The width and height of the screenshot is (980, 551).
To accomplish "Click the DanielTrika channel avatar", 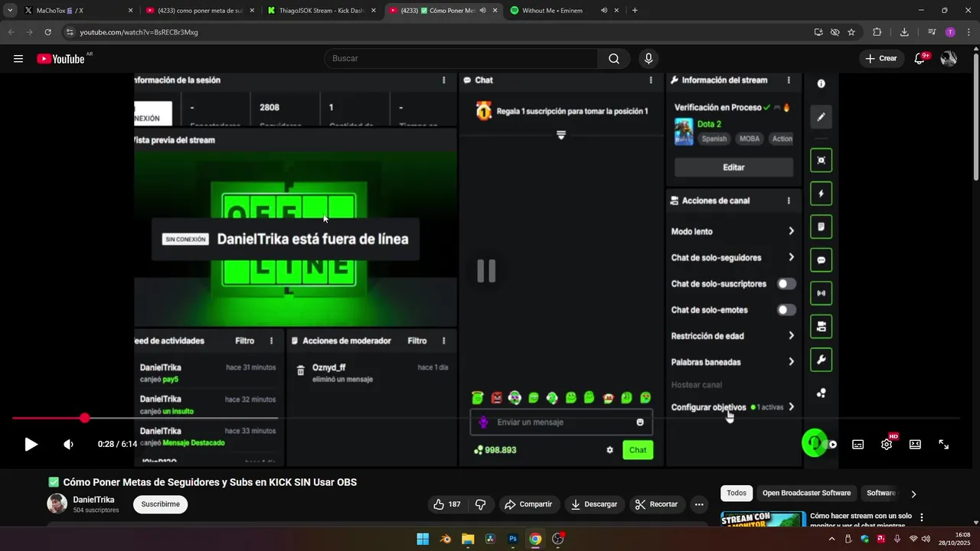I will click(57, 504).
